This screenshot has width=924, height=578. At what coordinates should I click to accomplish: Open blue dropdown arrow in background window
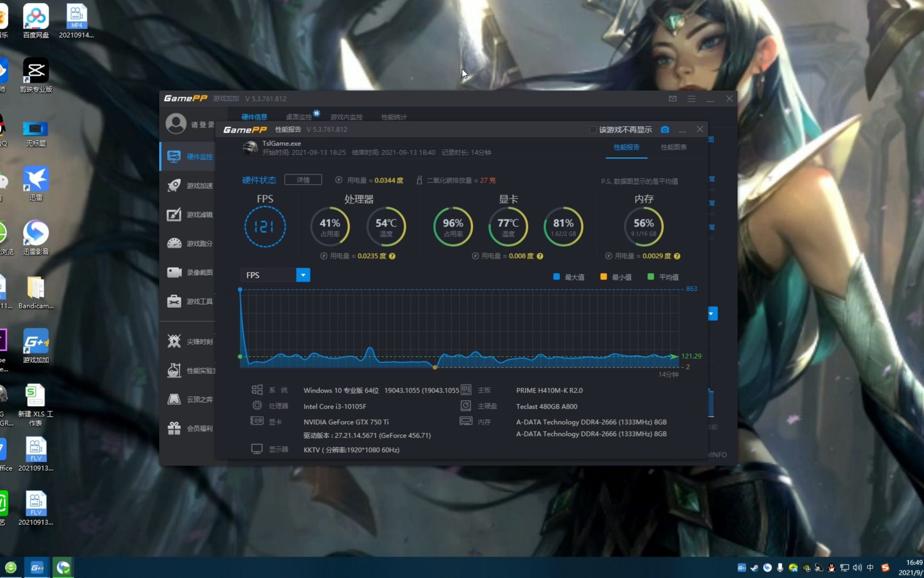click(x=712, y=314)
